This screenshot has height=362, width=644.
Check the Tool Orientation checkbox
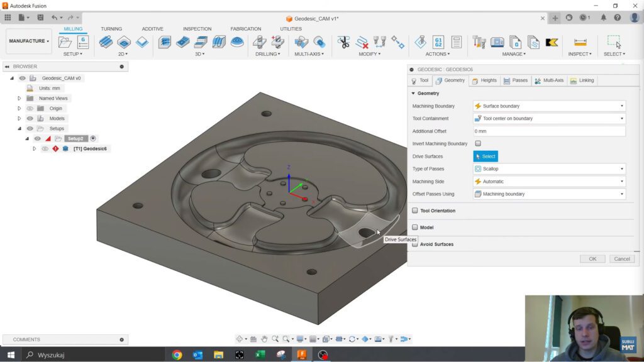pos(415,211)
